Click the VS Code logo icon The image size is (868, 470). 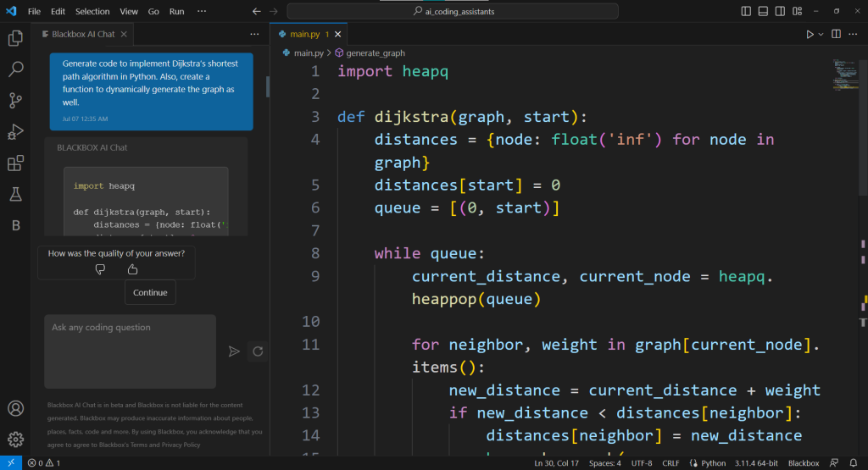(x=11, y=11)
